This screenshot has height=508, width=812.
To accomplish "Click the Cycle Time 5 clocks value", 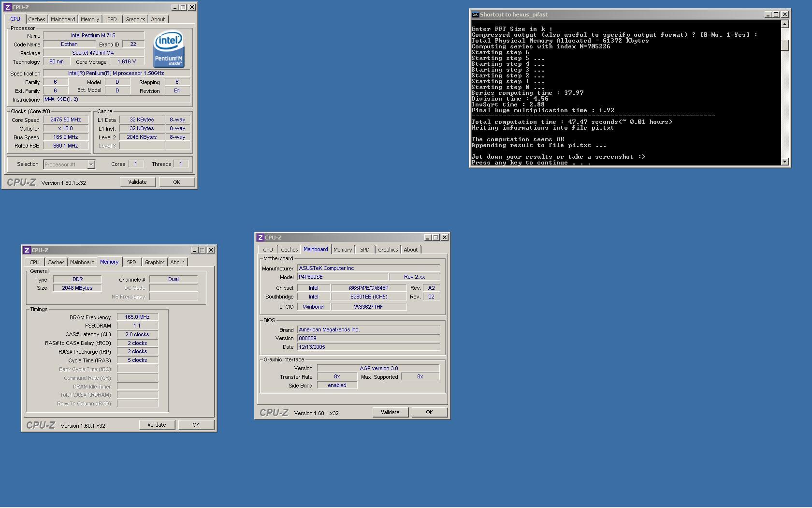I will (x=137, y=360).
